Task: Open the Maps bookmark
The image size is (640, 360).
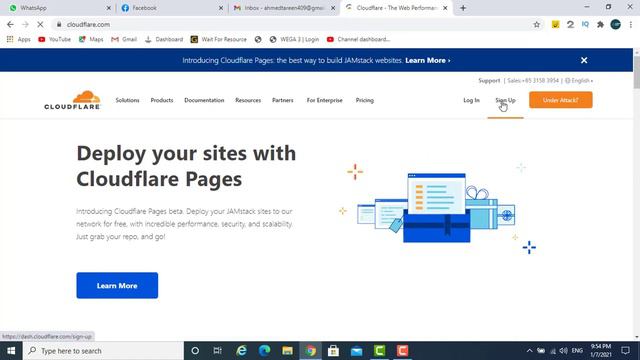Action: (91, 40)
